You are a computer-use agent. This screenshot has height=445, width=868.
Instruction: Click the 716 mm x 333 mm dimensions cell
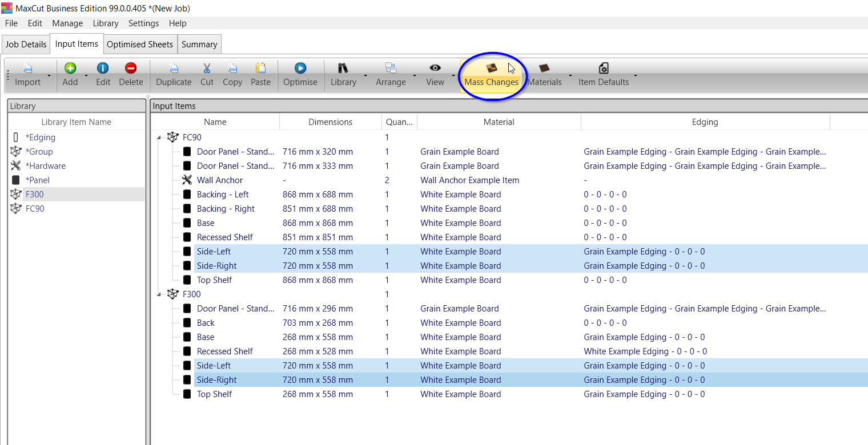[x=318, y=166]
